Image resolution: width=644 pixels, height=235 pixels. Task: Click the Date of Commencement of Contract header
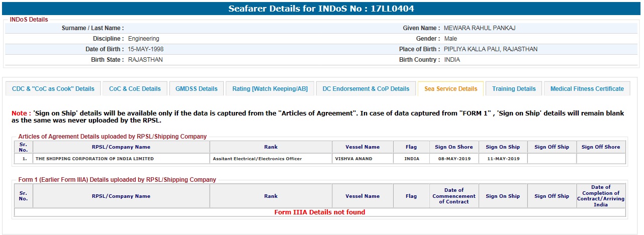[x=454, y=196]
